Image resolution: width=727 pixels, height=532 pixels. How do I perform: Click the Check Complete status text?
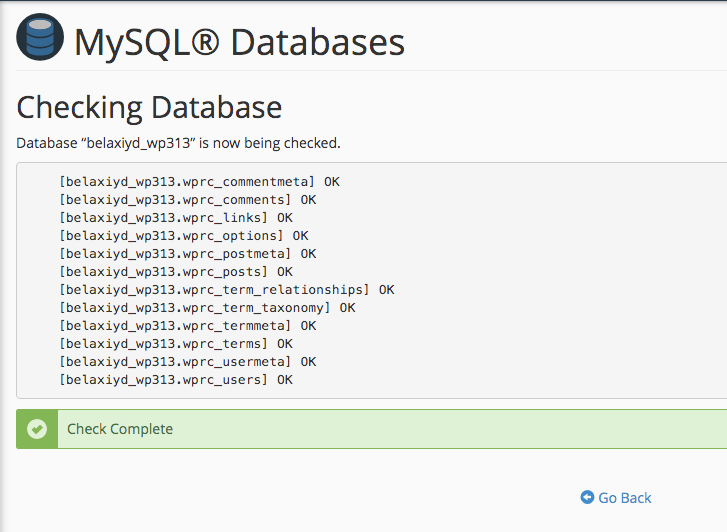[120, 429]
